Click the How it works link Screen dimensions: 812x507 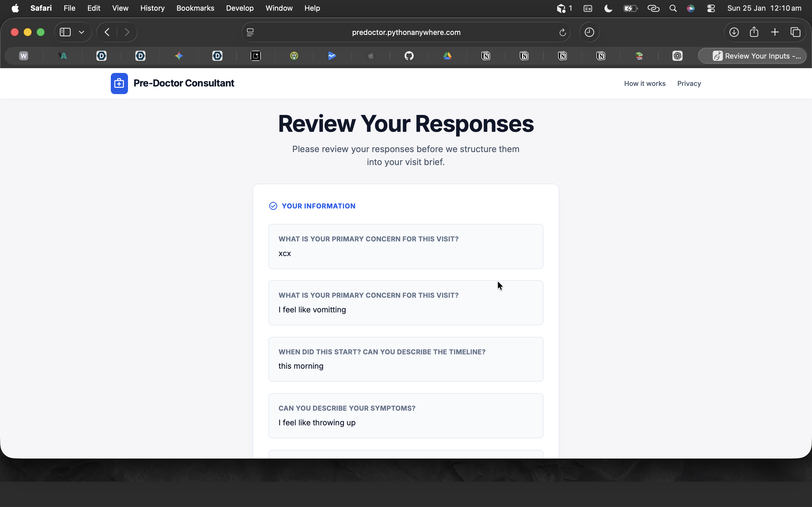pyautogui.click(x=645, y=83)
